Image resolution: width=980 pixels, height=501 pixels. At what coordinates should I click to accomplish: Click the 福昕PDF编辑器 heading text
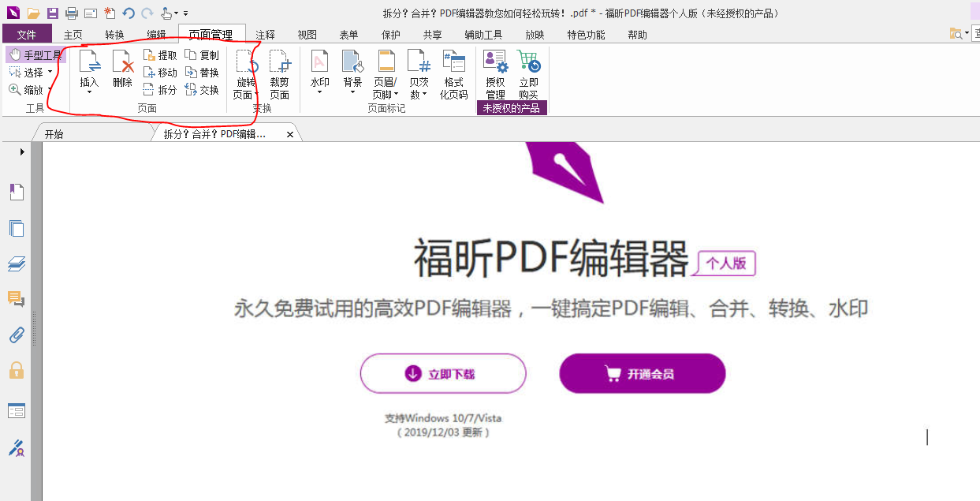point(552,257)
